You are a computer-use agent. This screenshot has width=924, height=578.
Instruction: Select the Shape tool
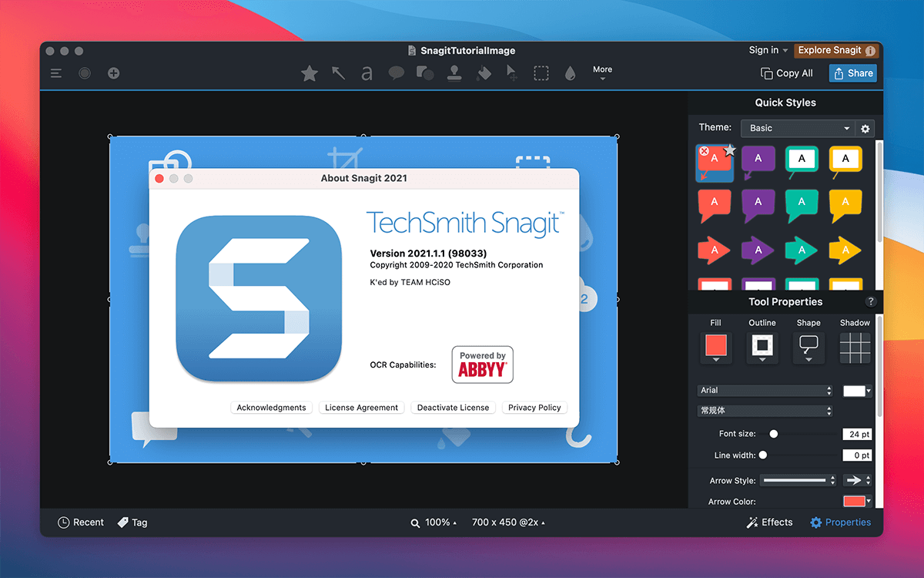tap(424, 73)
